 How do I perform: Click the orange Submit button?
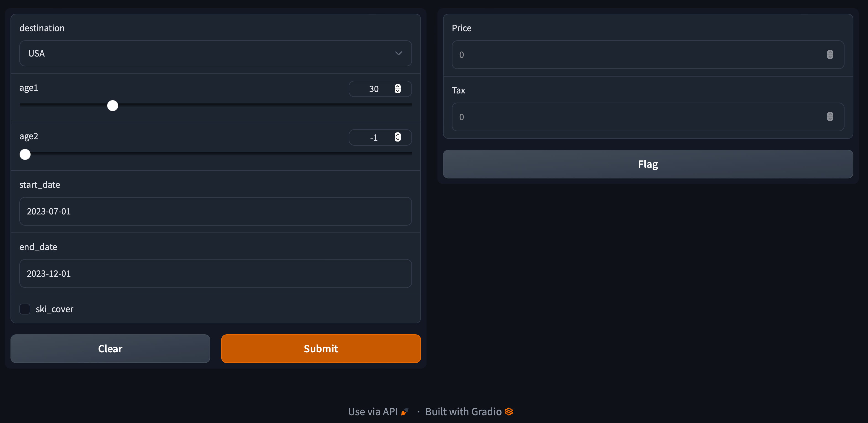tap(321, 348)
